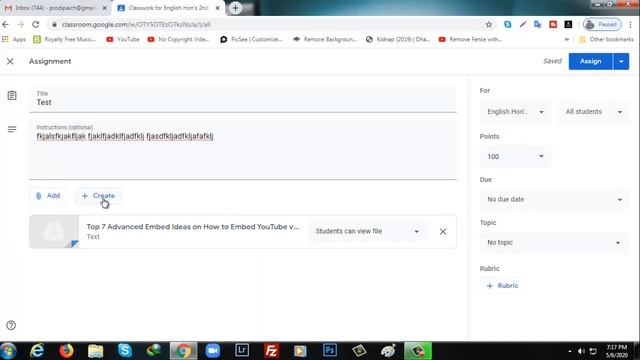Viewport: 640px width, 360px height.
Task: Remove the attached file with X
Action: point(443,231)
